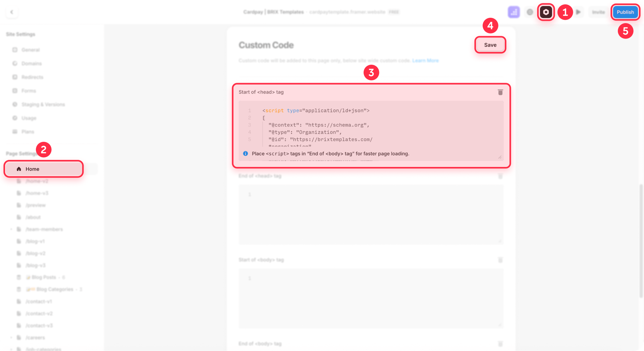644x351 pixels.
Task: Open Staging & Versions settings
Action: point(43,104)
